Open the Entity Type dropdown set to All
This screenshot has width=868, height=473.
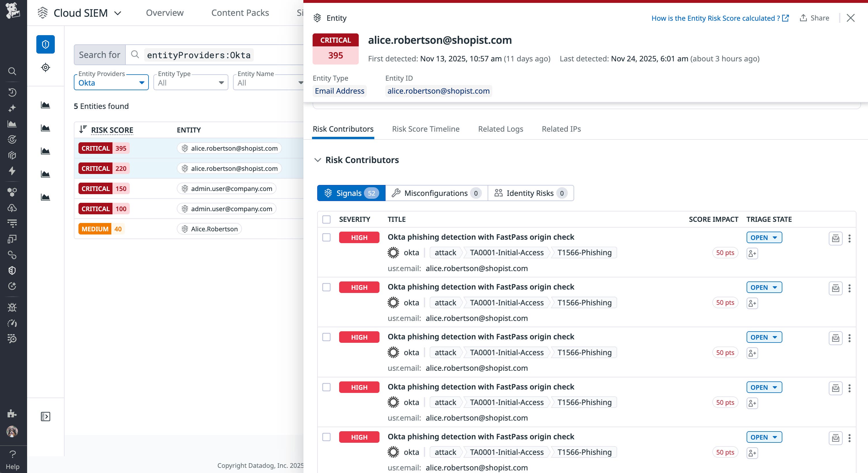pos(190,82)
